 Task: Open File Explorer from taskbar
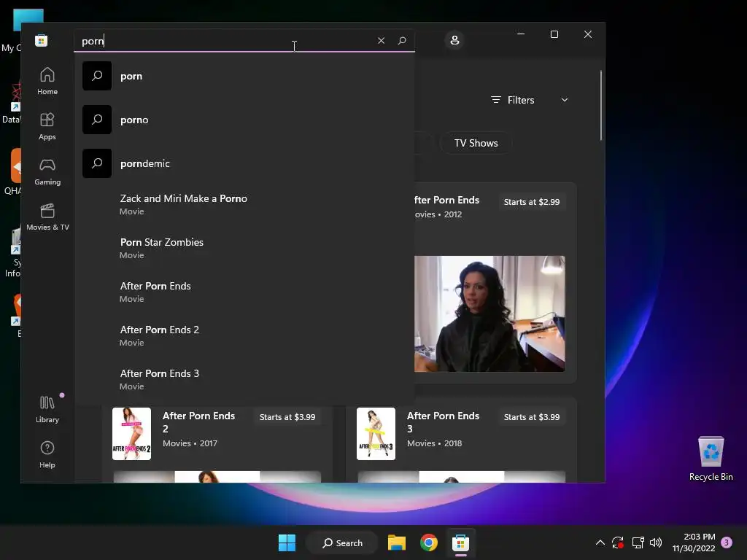(x=396, y=542)
